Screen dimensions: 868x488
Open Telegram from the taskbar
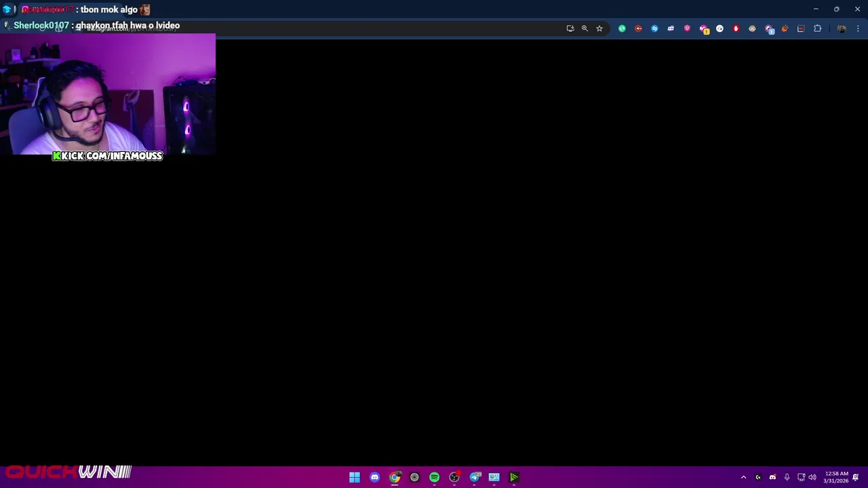point(475,477)
